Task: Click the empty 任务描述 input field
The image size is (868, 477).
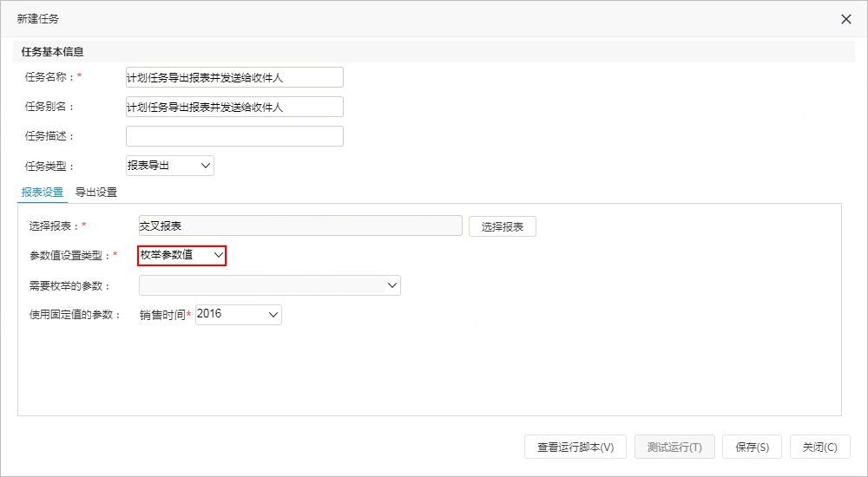Action: click(x=234, y=136)
